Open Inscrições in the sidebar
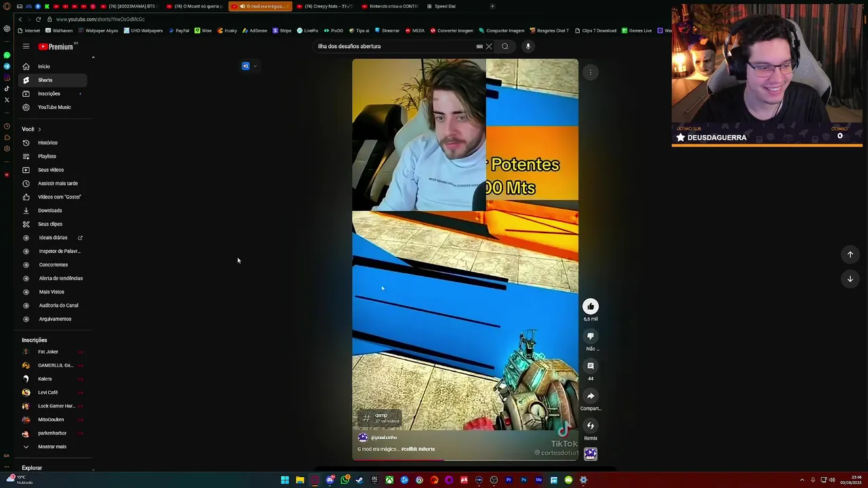The width and height of the screenshot is (868, 488). pos(53,94)
